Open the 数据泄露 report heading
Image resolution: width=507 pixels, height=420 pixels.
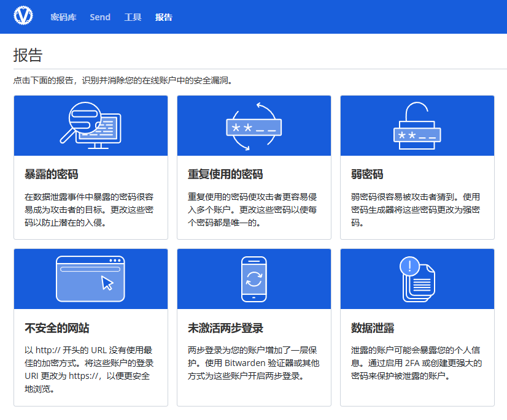(x=373, y=328)
